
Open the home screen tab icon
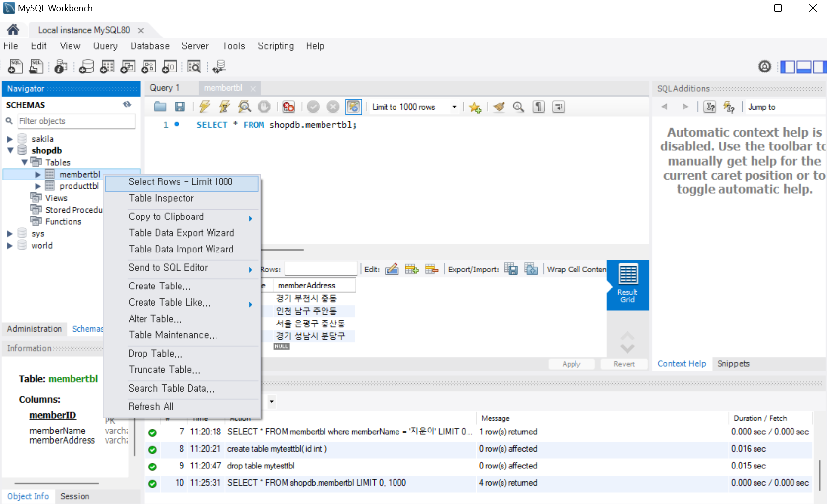coord(13,30)
